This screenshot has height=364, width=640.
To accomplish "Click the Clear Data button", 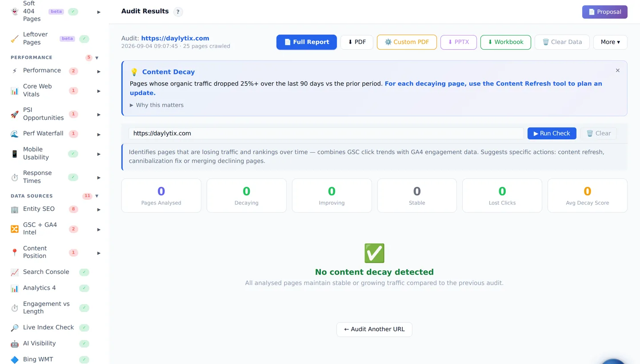I will tap(562, 42).
